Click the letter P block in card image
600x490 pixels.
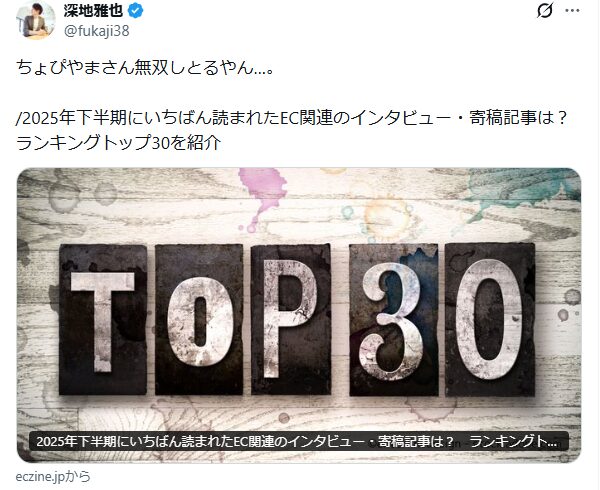(291, 320)
